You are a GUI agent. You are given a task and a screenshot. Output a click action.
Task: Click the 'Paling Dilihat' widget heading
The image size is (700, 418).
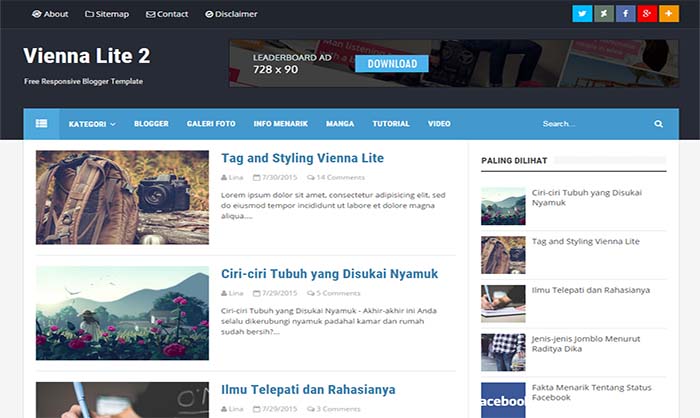[x=514, y=161]
